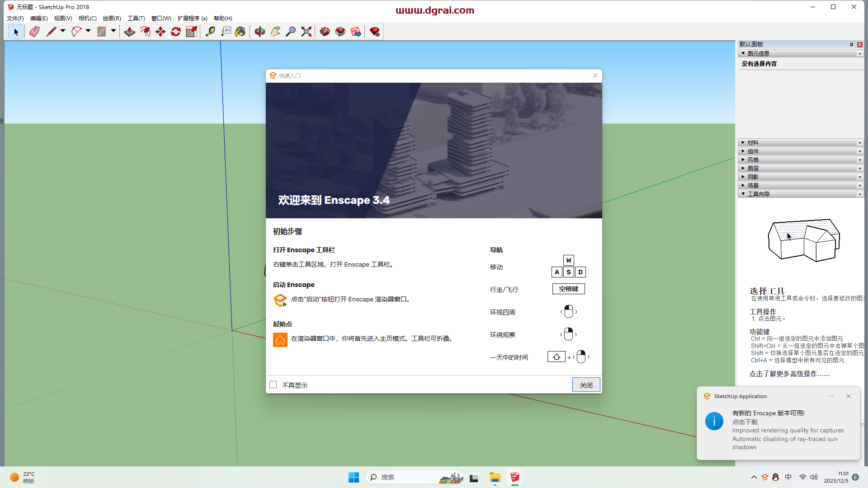Open the 扩展程序 menu
This screenshot has width=868, height=488.
tap(192, 19)
